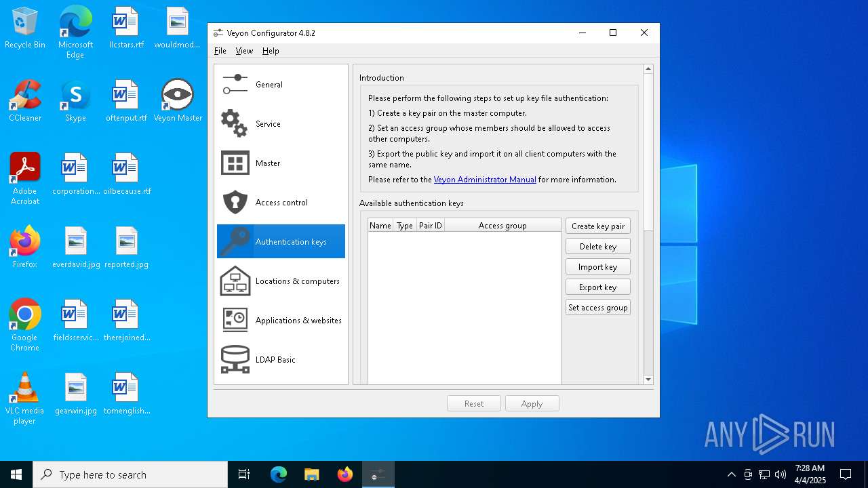Click the scroll down arrow of settings panel
This screenshot has height=488, width=868.
[648, 380]
